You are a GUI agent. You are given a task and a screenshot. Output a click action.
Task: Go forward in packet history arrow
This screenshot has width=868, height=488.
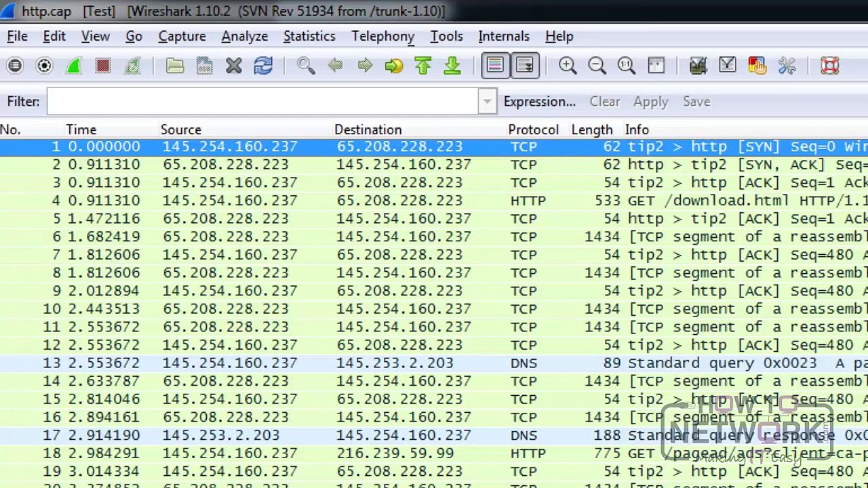coord(365,66)
